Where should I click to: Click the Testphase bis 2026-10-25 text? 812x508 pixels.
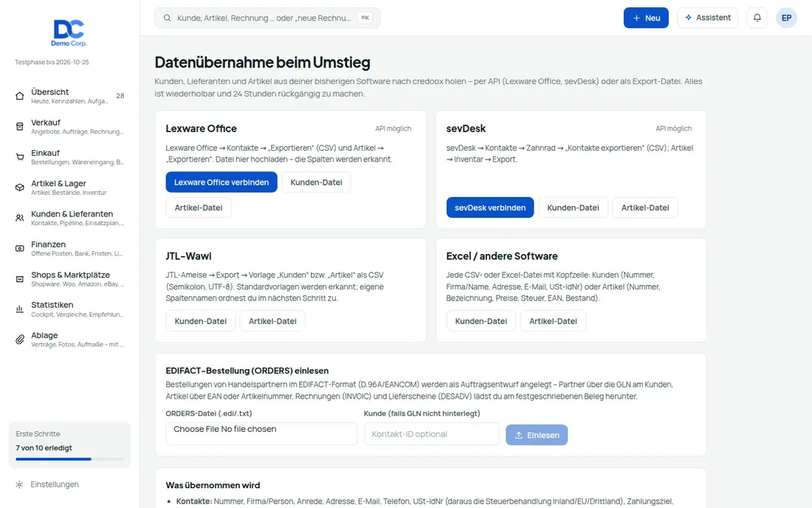coord(52,62)
